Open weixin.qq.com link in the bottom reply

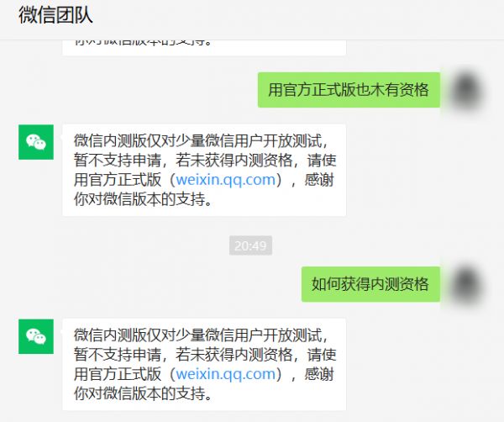pos(226,374)
